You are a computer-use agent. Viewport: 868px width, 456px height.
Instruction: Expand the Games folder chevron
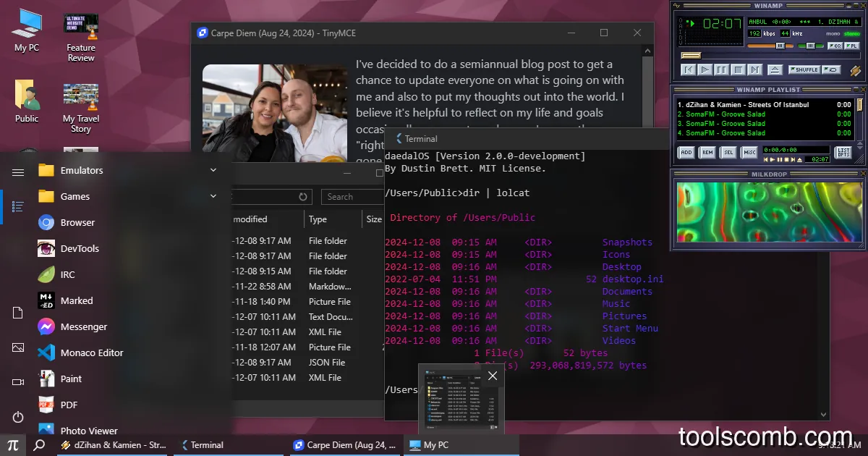point(213,196)
